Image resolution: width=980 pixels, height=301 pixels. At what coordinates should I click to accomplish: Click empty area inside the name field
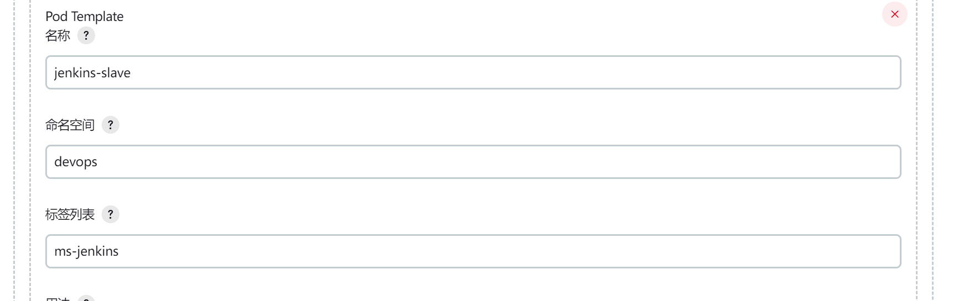click(514, 72)
